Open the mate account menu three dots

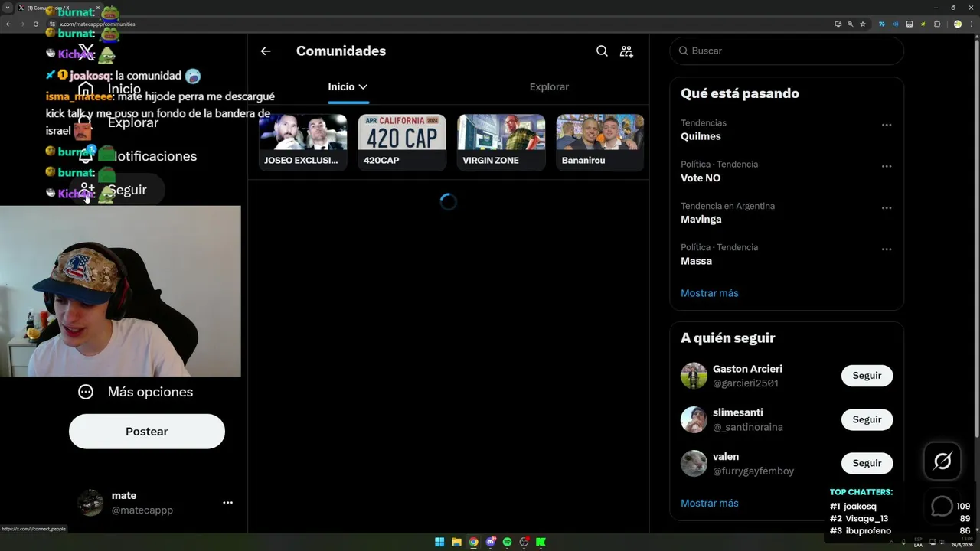[x=227, y=503]
